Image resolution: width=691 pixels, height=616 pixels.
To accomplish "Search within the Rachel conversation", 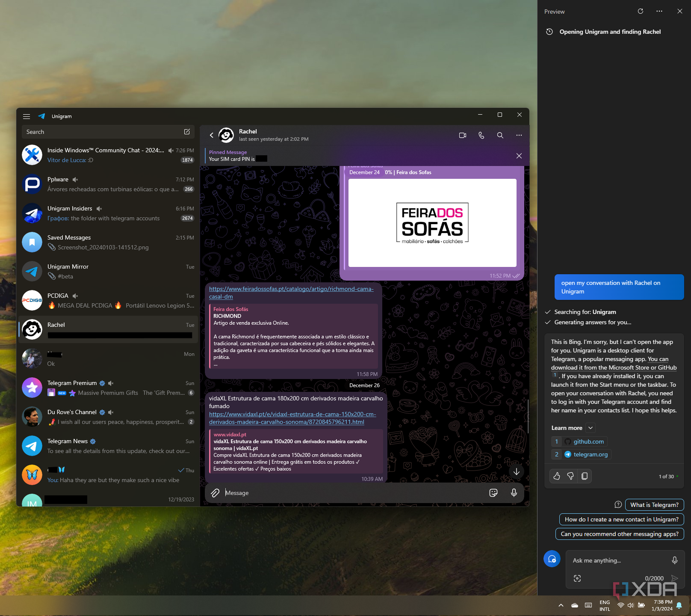I will [500, 135].
